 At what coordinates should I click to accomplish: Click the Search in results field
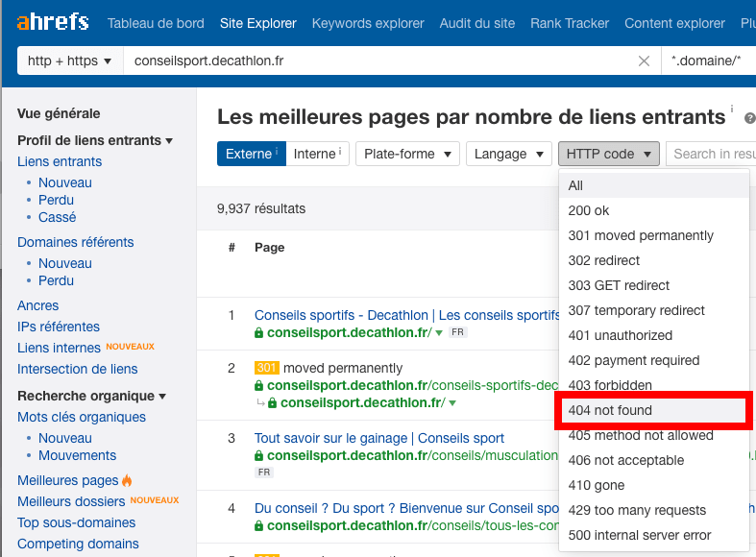[x=711, y=154]
